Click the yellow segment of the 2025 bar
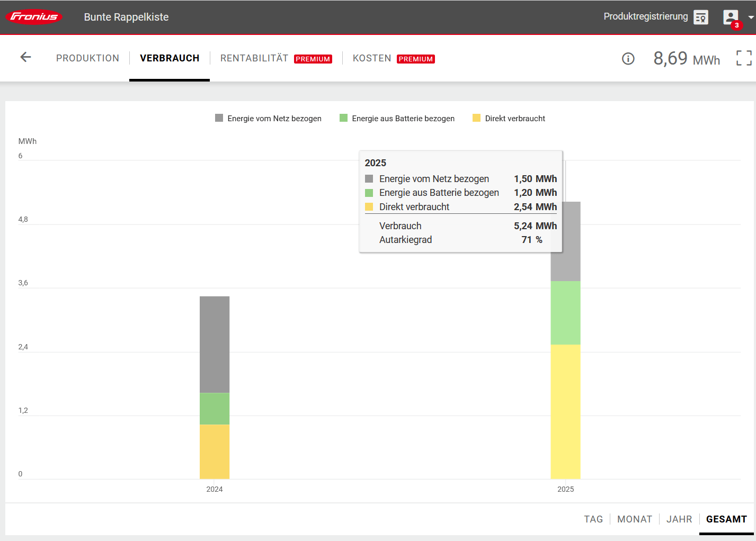 tap(565, 411)
